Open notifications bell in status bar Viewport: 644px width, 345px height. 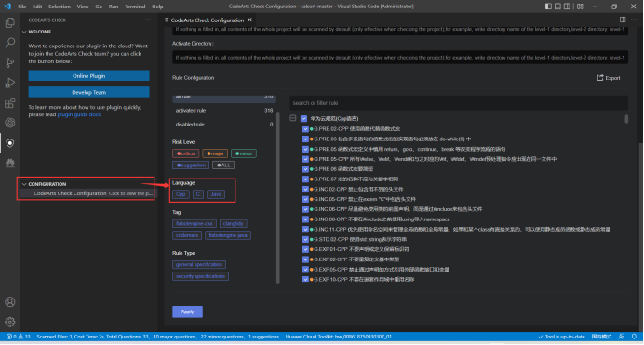tap(634, 337)
